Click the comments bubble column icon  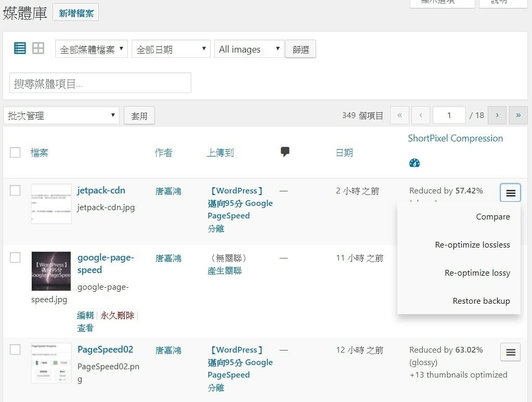[284, 152]
